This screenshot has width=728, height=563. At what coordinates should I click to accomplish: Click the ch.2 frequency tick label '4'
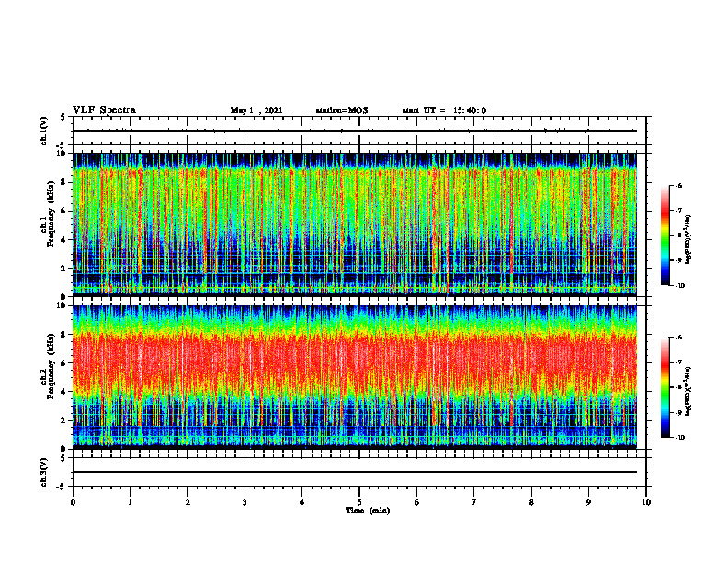point(65,392)
